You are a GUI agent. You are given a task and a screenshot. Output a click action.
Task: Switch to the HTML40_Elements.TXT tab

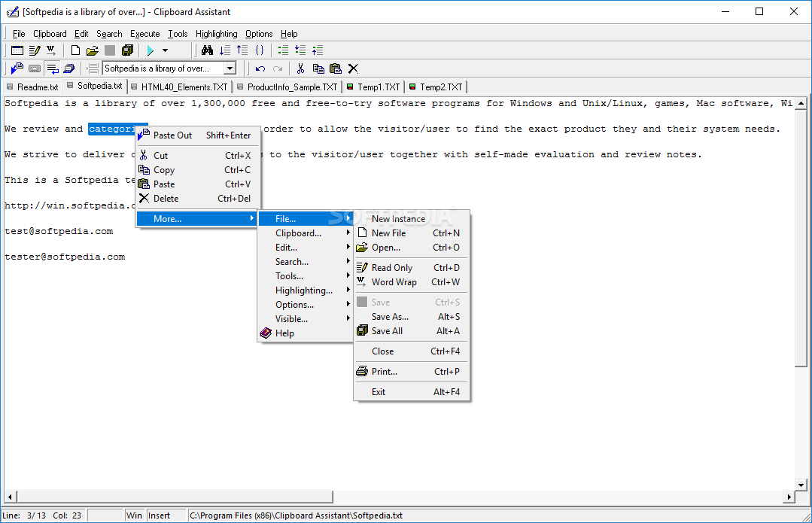pyautogui.click(x=180, y=87)
